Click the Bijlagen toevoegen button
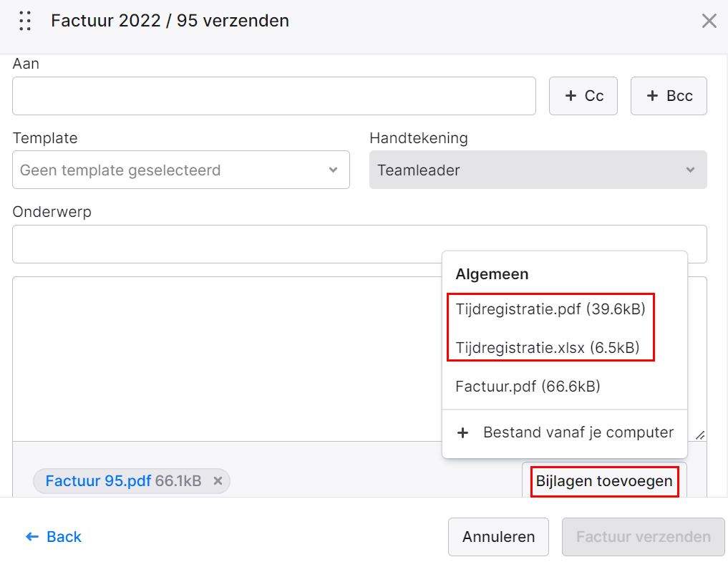Viewport: 728px width, 567px height. click(604, 481)
